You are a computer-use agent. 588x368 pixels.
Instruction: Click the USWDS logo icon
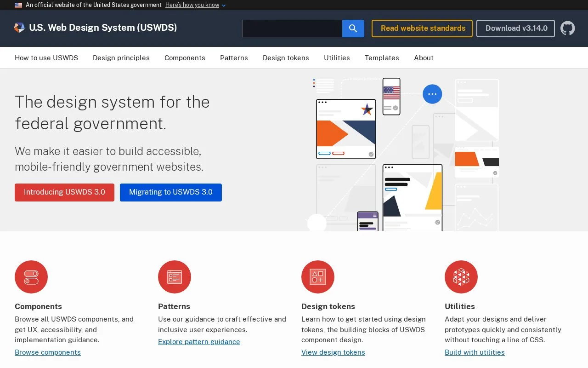click(19, 28)
